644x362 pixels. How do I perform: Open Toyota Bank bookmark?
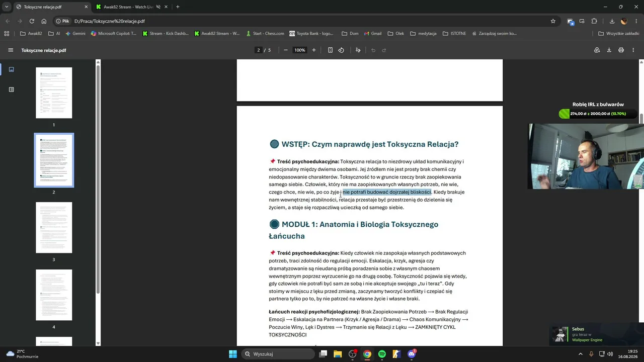coord(311,34)
